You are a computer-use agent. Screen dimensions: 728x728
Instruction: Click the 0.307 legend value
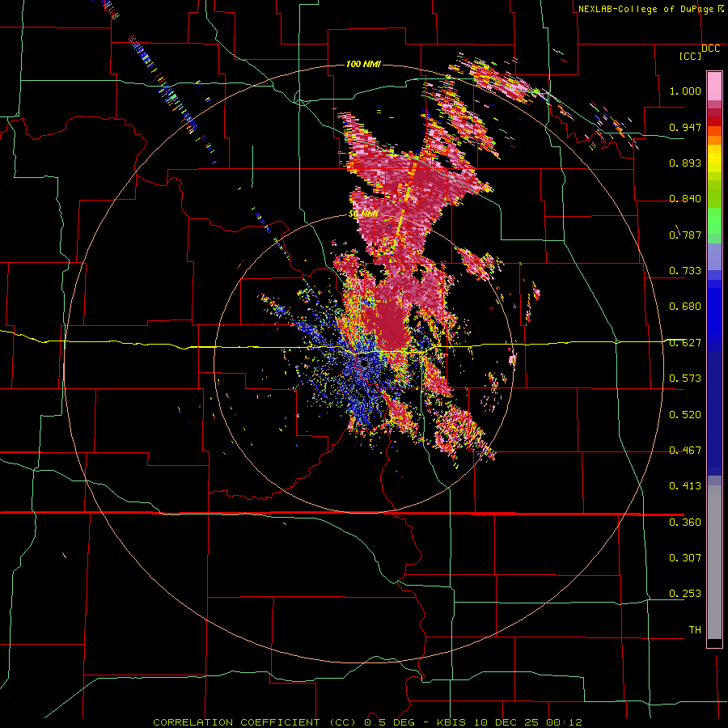(685, 558)
